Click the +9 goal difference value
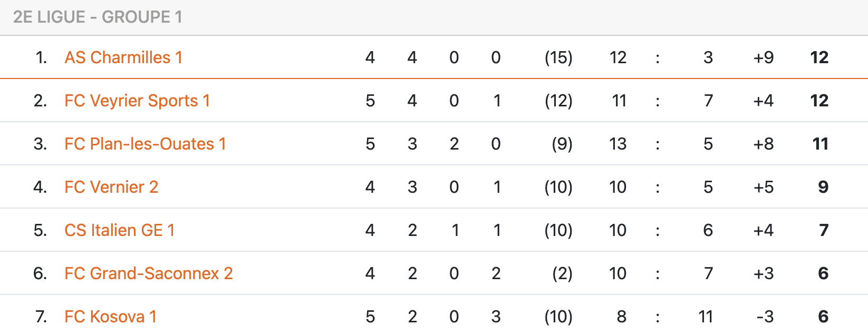 (763, 57)
